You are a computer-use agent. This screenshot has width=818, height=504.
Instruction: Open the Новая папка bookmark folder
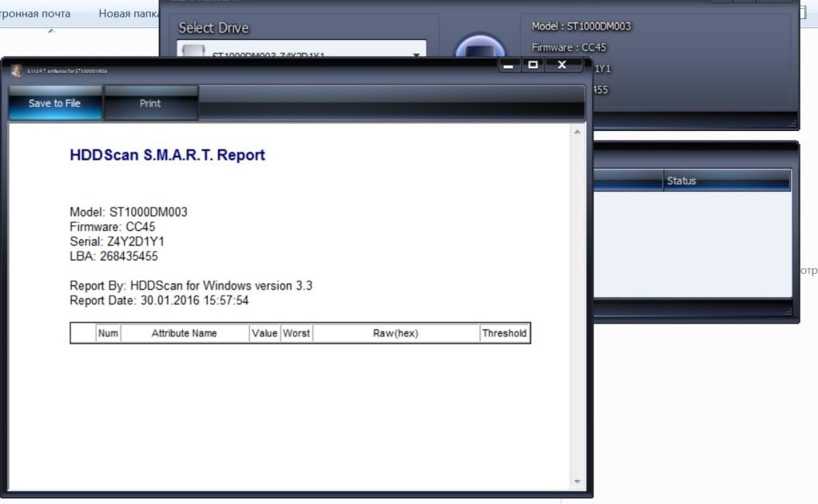pyautogui.click(x=129, y=14)
